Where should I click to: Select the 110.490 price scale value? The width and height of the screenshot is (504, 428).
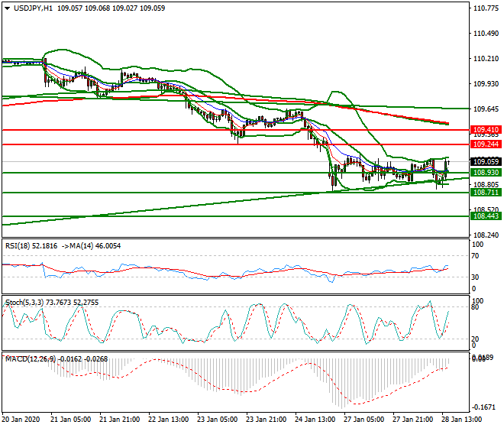[x=486, y=34]
